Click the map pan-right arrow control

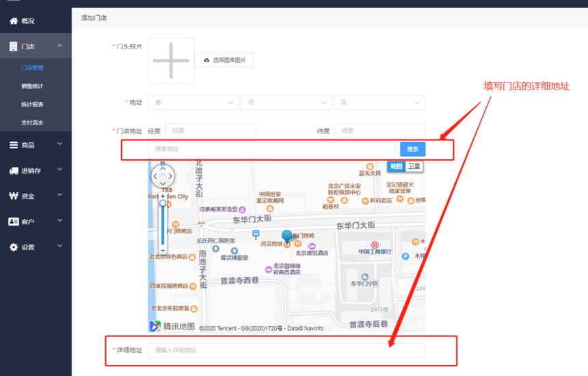(x=170, y=176)
